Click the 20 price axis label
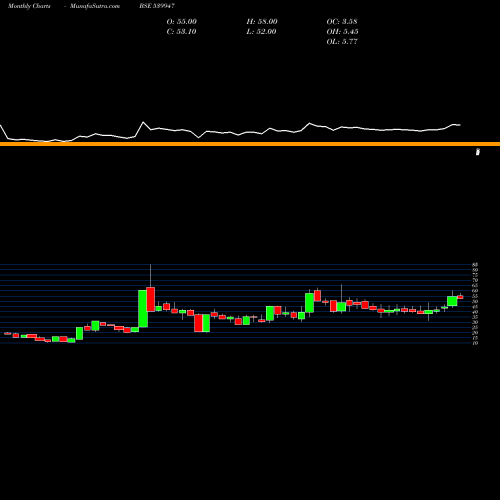 [x=475, y=333]
